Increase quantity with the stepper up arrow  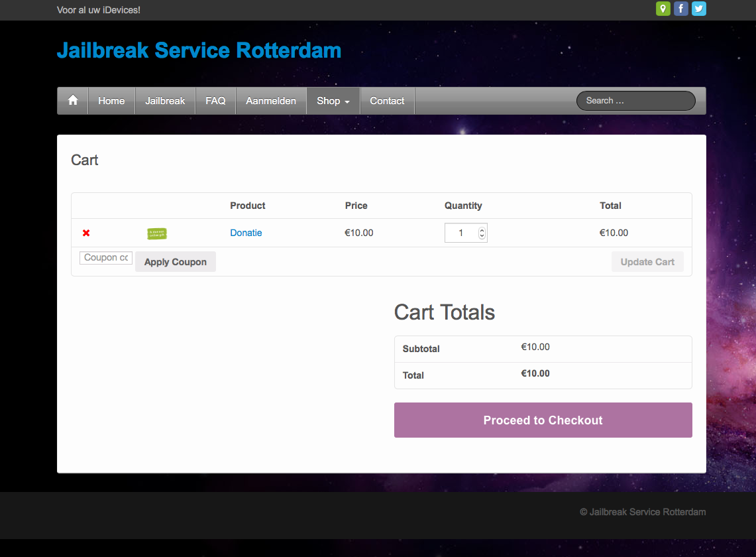coord(482,230)
